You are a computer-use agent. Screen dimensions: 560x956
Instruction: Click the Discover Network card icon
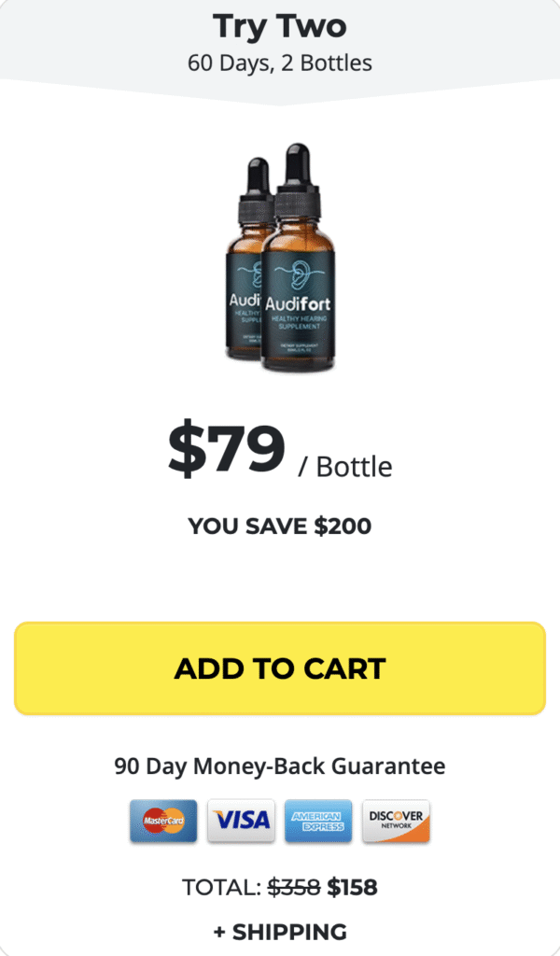396,821
